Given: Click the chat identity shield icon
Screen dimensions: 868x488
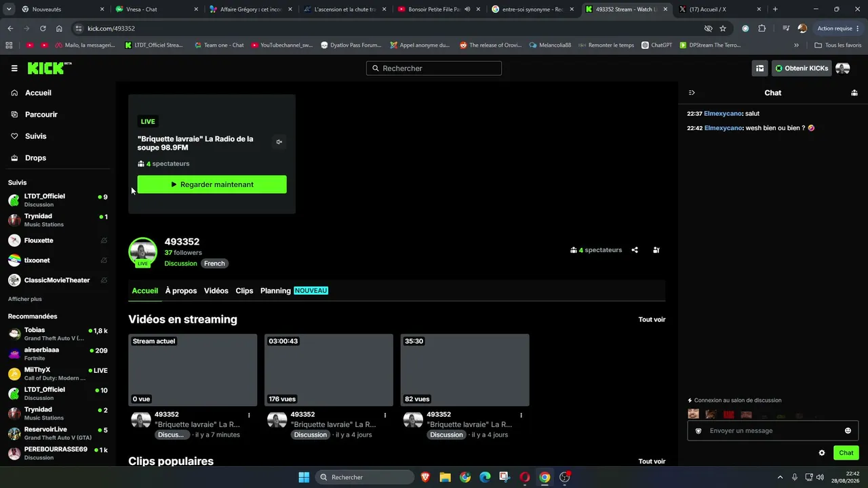Looking at the screenshot, I should point(698,430).
